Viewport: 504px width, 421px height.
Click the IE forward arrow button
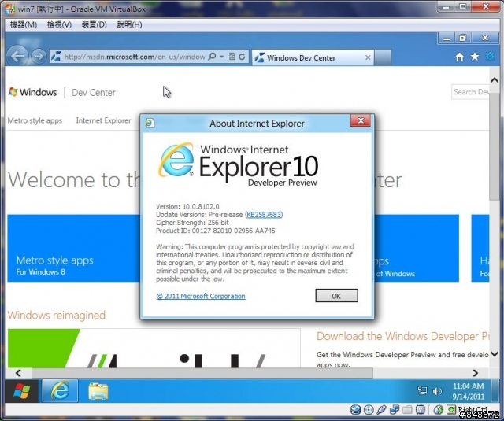39,57
